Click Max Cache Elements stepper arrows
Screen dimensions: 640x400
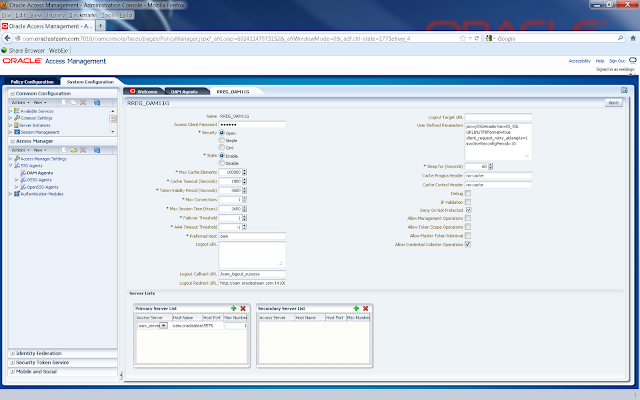pyautogui.click(x=244, y=172)
